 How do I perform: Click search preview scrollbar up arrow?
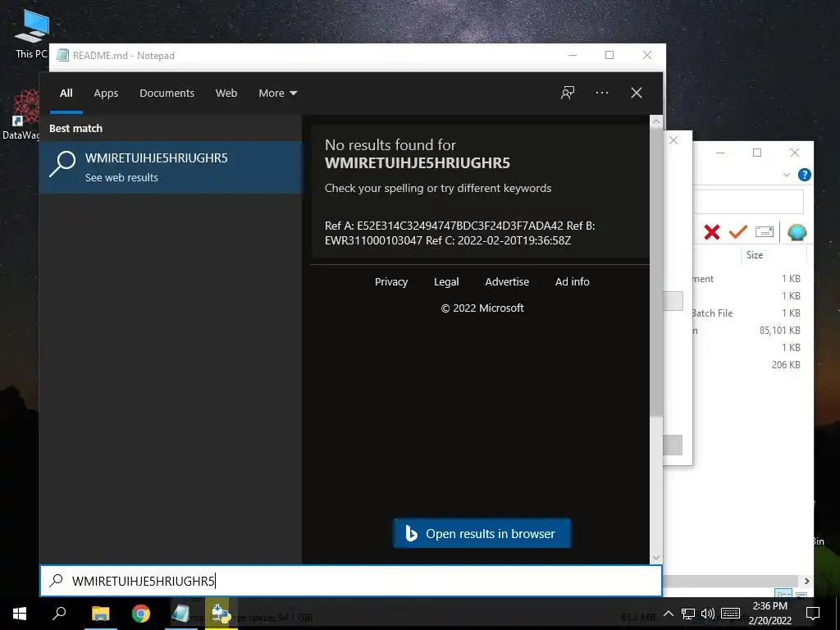point(655,121)
